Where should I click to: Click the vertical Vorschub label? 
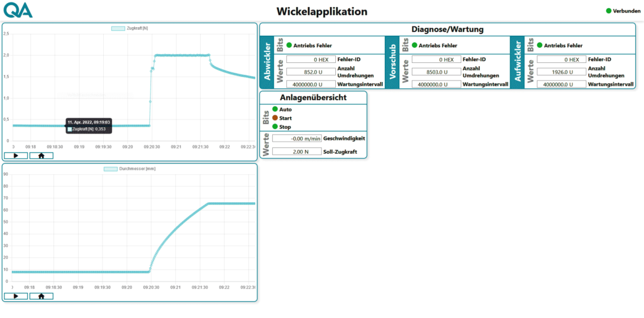(x=392, y=62)
